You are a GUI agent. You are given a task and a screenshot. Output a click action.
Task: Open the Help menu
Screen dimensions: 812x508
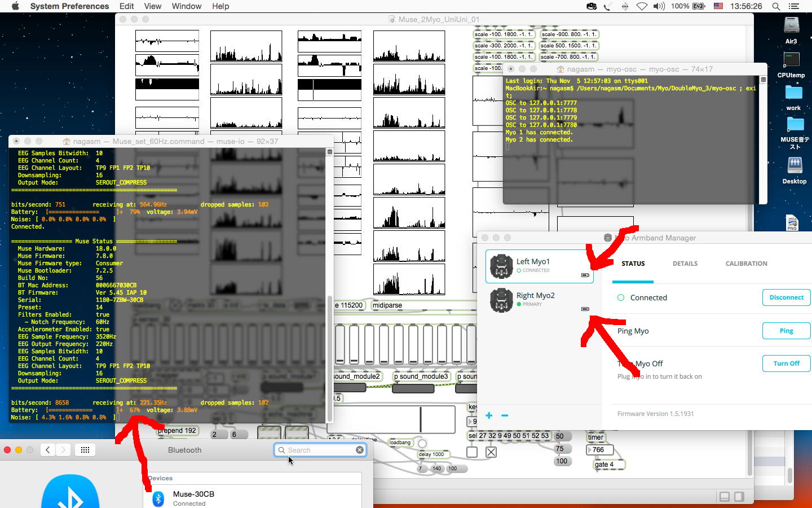pyautogui.click(x=220, y=6)
